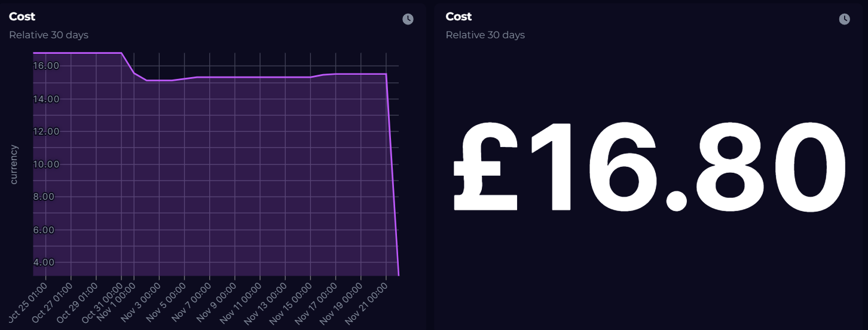Viewport: 868px width, 330px height.
Task: Select the Relative 30 days label above £16.80
Action: point(485,35)
